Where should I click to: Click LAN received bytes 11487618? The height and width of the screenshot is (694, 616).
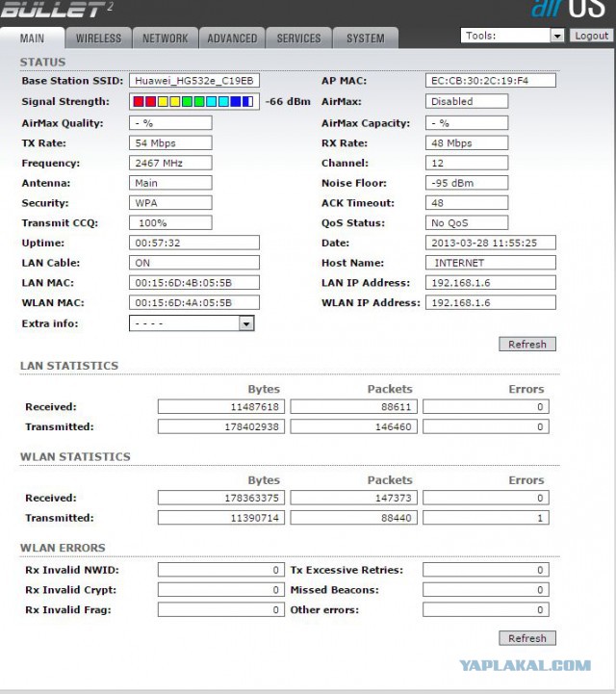220,407
